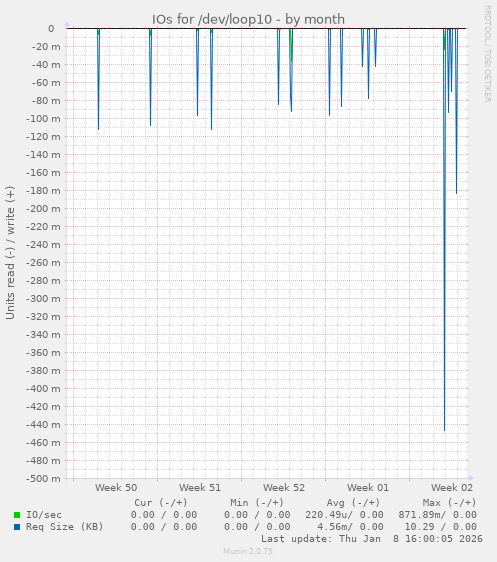Click the 'Week 52' axis label
This screenshot has width=497, height=562.
click(284, 487)
